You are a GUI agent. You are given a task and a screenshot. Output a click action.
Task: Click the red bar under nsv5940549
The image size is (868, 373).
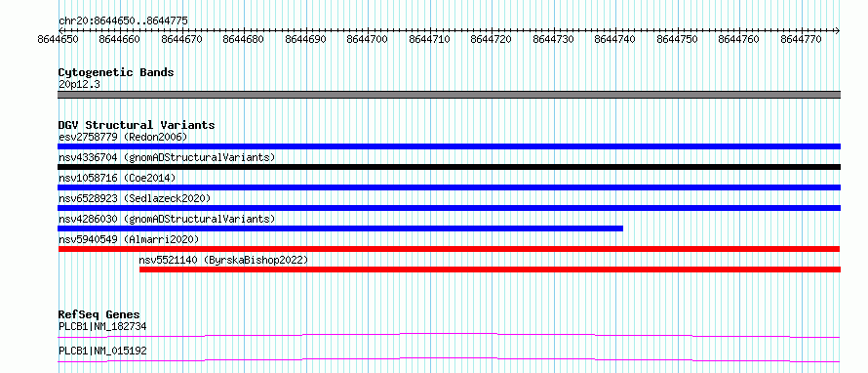449,249
